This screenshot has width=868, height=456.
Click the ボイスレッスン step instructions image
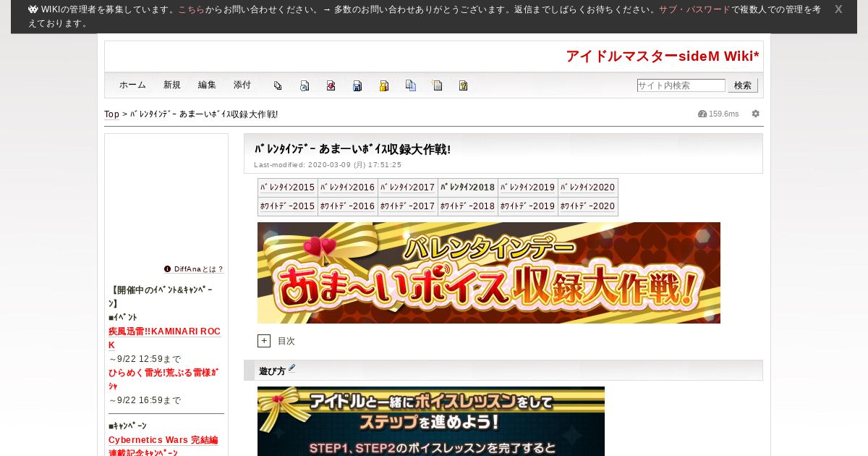coord(431,421)
